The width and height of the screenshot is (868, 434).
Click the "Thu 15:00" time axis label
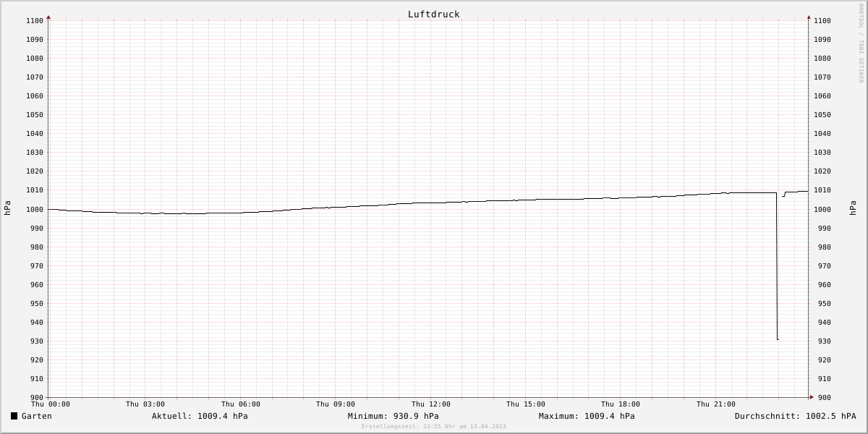pyautogui.click(x=526, y=404)
